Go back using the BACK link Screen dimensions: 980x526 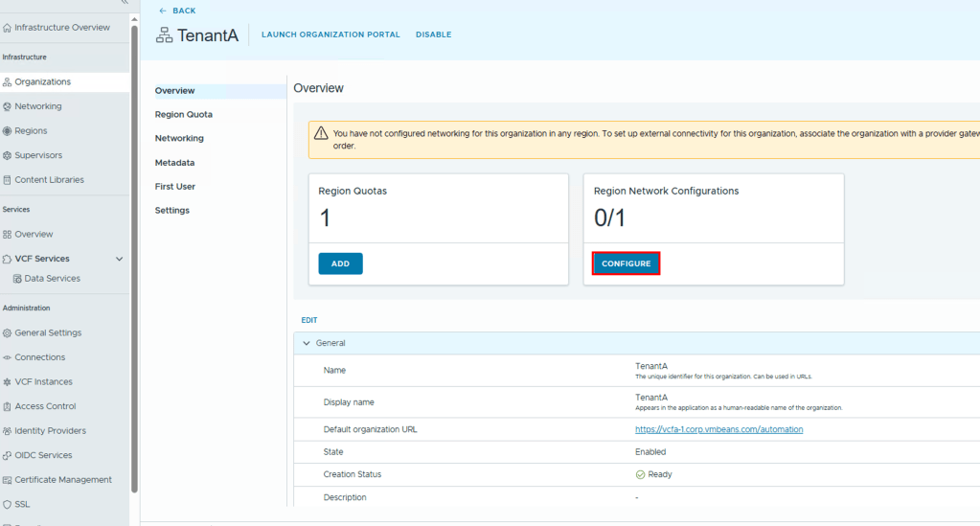click(177, 11)
